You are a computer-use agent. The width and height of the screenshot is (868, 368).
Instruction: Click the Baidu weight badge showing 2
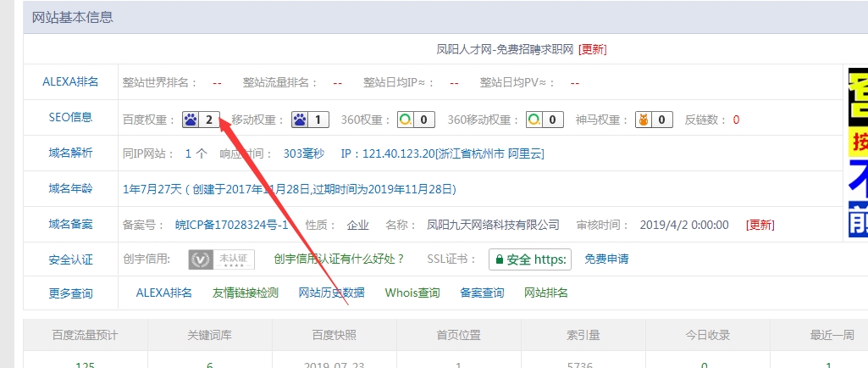click(201, 120)
